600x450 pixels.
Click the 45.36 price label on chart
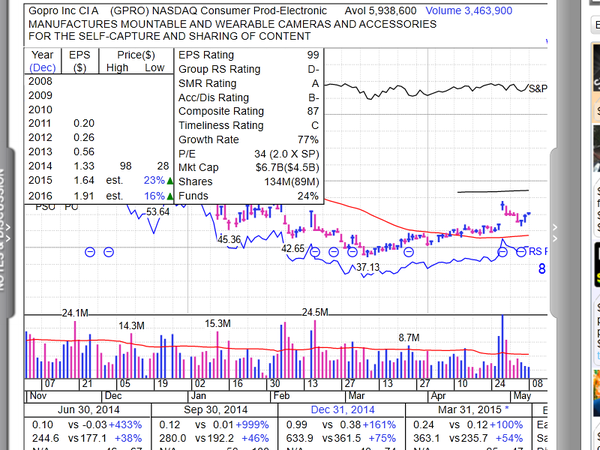[x=229, y=240]
